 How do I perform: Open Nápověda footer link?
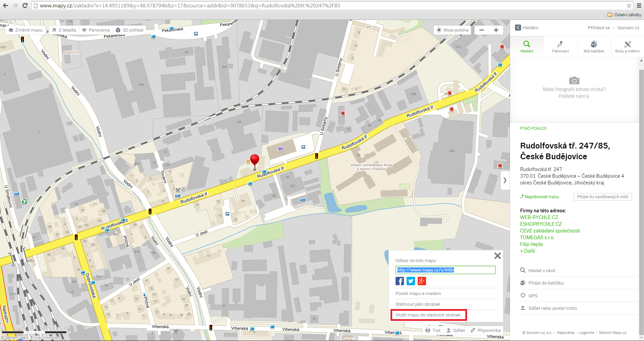[565, 333]
